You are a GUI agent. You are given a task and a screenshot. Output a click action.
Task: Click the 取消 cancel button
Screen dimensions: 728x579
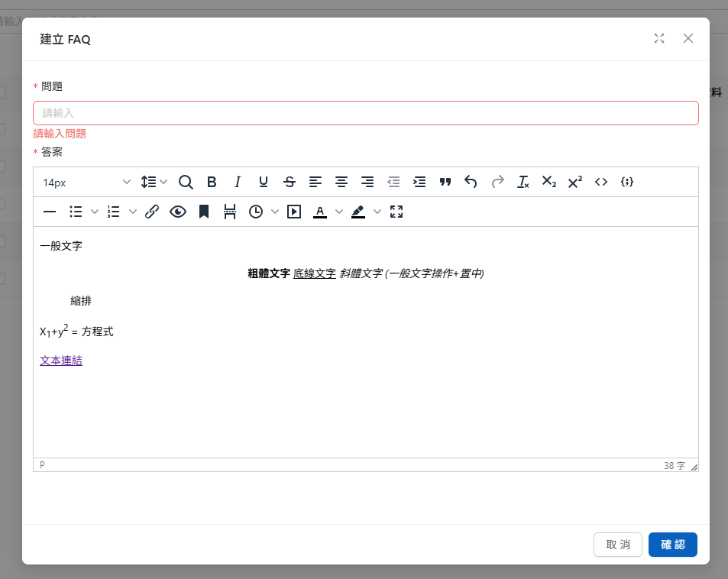(x=617, y=545)
